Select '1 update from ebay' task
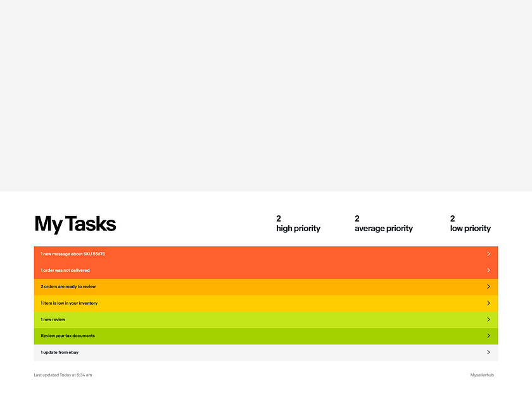 click(x=266, y=353)
